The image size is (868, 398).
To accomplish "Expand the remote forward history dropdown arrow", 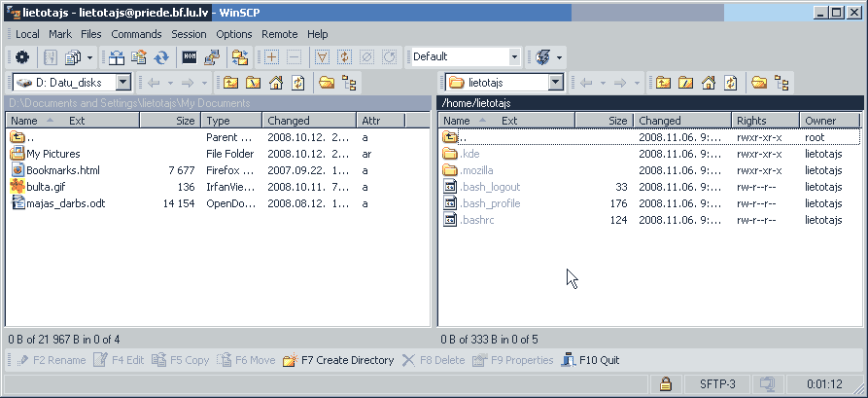I will pos(637,83).
